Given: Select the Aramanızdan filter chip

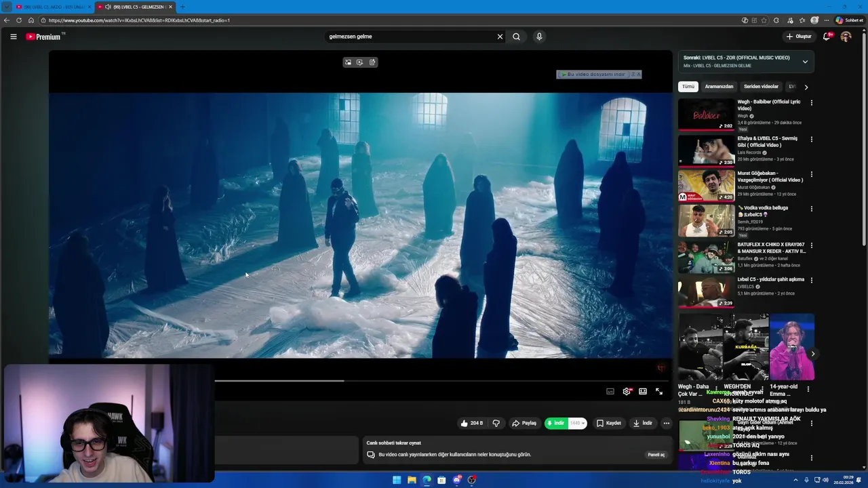Looking at the screenshot, I should pos(719,87).
